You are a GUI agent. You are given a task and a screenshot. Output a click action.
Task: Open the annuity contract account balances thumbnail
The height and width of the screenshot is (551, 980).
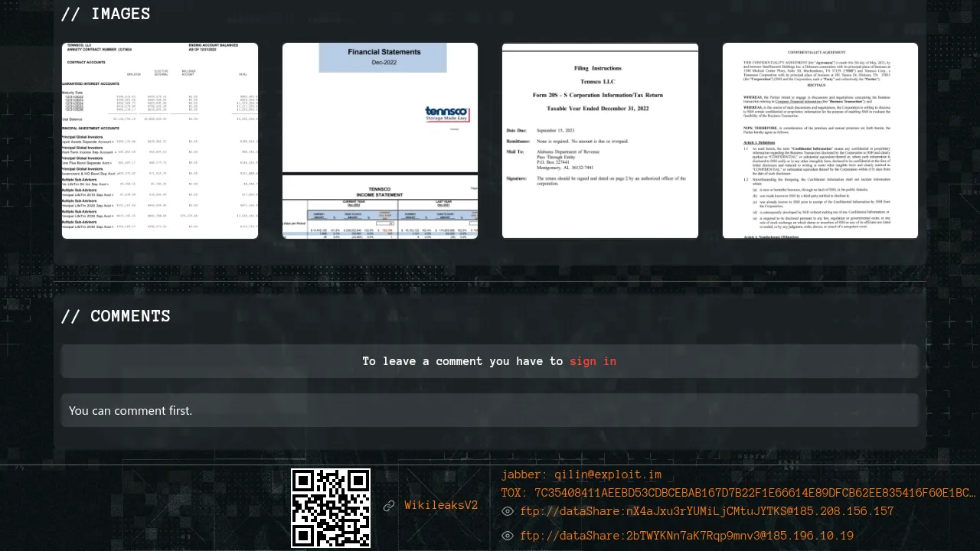160,141
